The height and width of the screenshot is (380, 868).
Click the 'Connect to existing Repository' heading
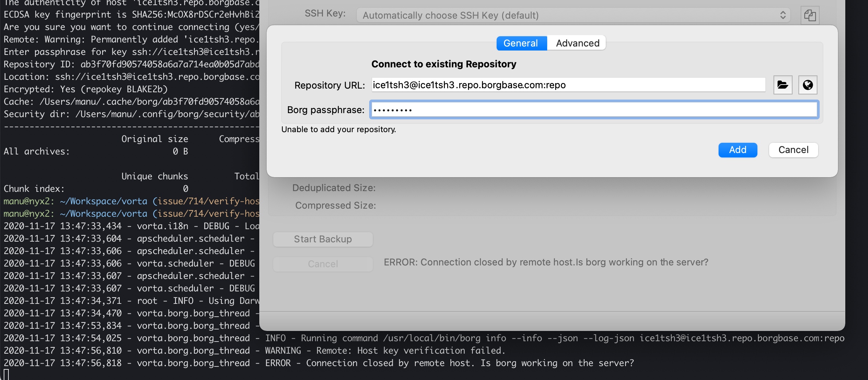click(x=444, y=64)
